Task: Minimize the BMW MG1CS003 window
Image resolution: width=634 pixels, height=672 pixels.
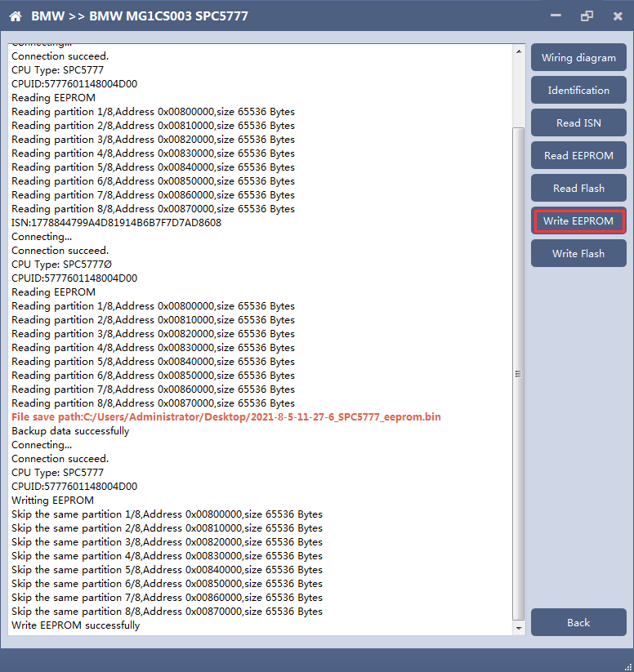Action: [556, 16]
